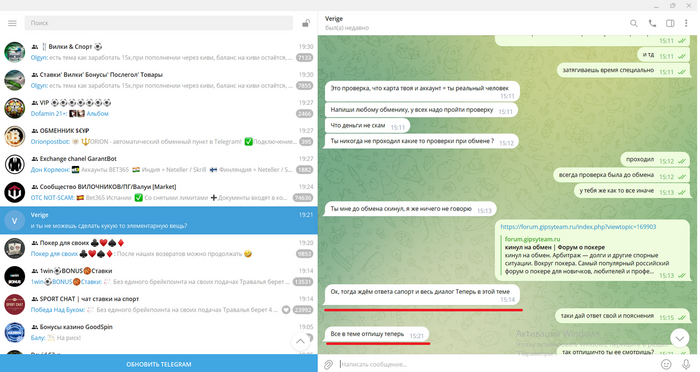This screenshot has width=700, height=372.
Task: Attach a file with the paperclip
Action: pyautogui.click(x=328, y=364)
